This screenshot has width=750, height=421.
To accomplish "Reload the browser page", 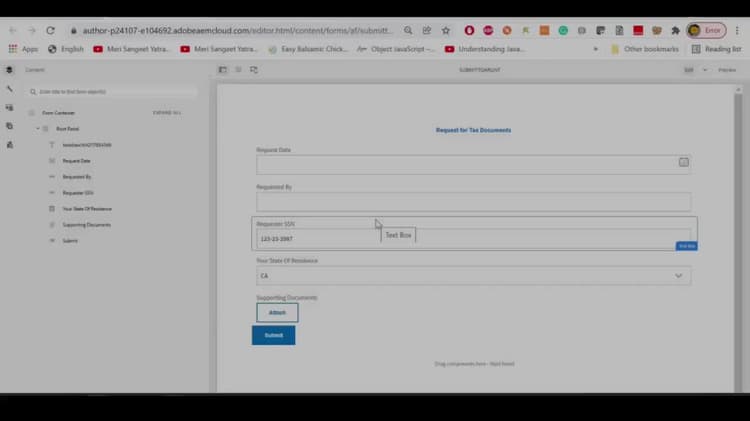I will click(50, 31).
